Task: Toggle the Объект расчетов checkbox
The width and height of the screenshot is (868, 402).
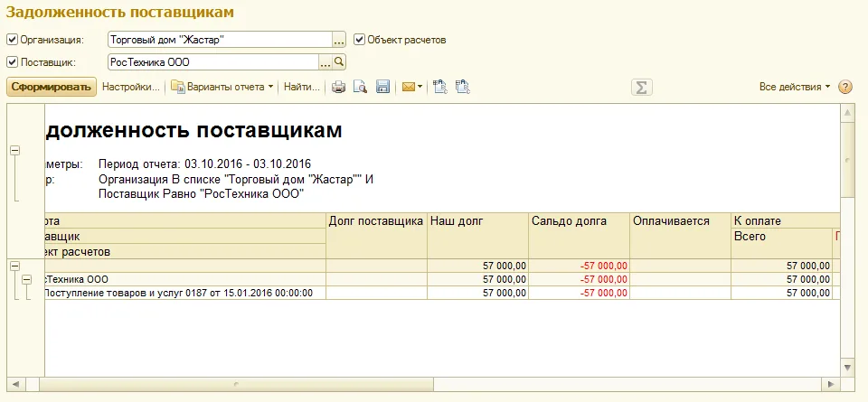Action: [x=359, y=40]
